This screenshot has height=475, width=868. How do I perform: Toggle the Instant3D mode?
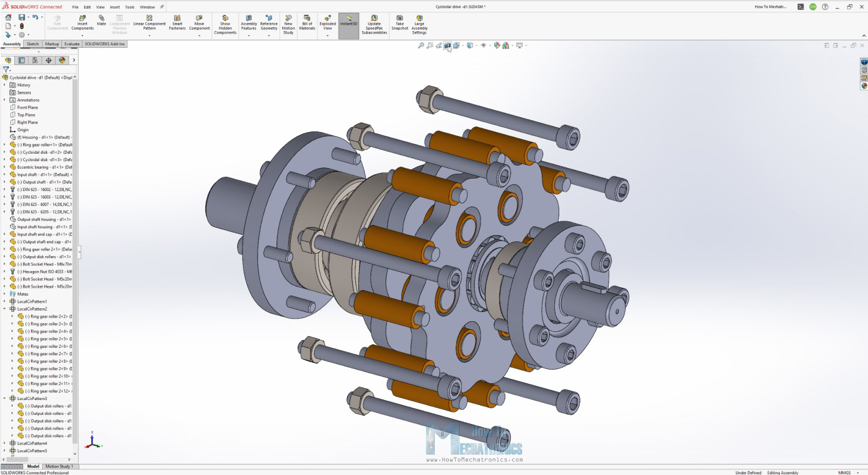click(x=348, y=22)
